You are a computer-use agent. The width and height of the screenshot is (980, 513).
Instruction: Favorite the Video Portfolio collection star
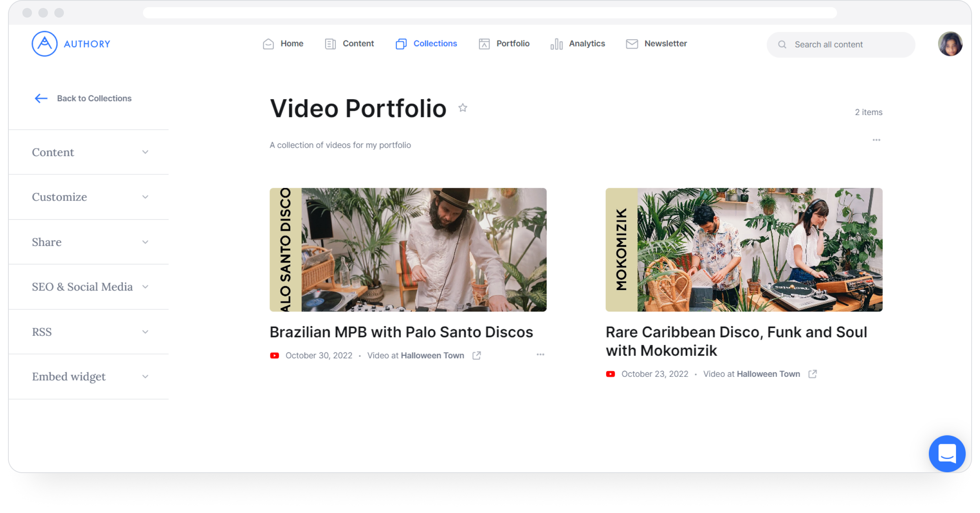(x=462, y=107)
